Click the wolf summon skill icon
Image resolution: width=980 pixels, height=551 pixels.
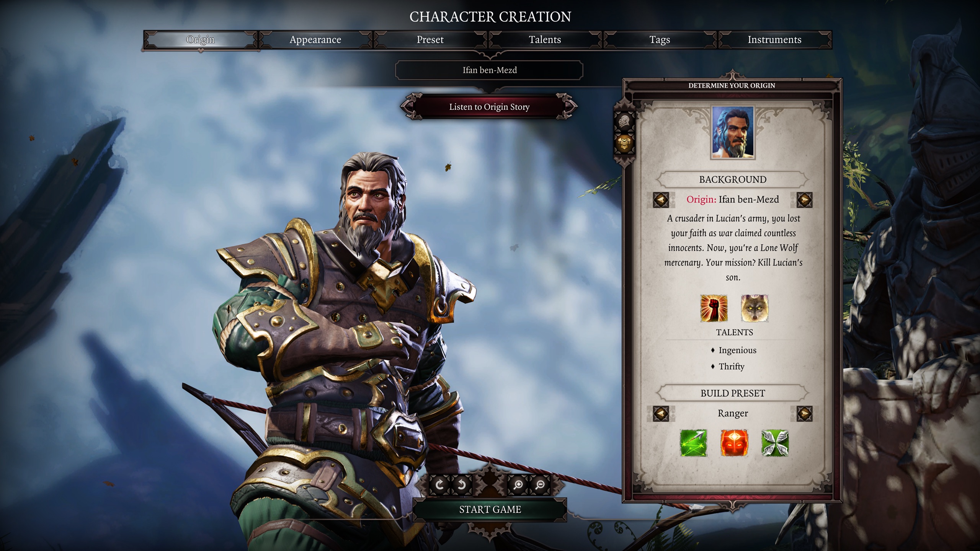click(755, 308)
